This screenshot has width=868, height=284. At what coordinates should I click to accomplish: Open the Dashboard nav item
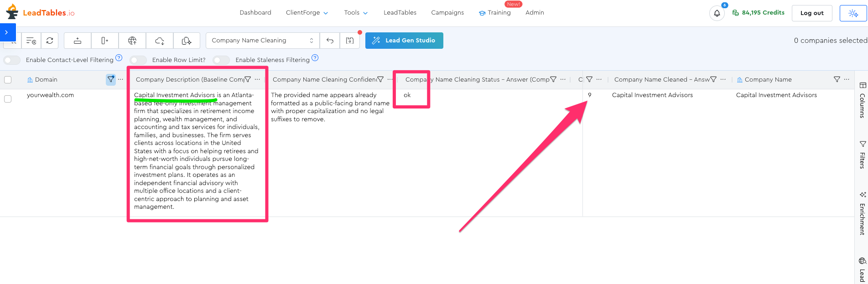(x=255, y=13)
